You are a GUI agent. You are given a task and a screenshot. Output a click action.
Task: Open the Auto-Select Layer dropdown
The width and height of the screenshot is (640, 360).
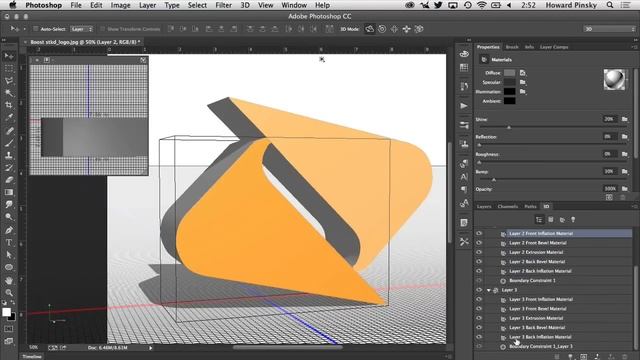82,29
